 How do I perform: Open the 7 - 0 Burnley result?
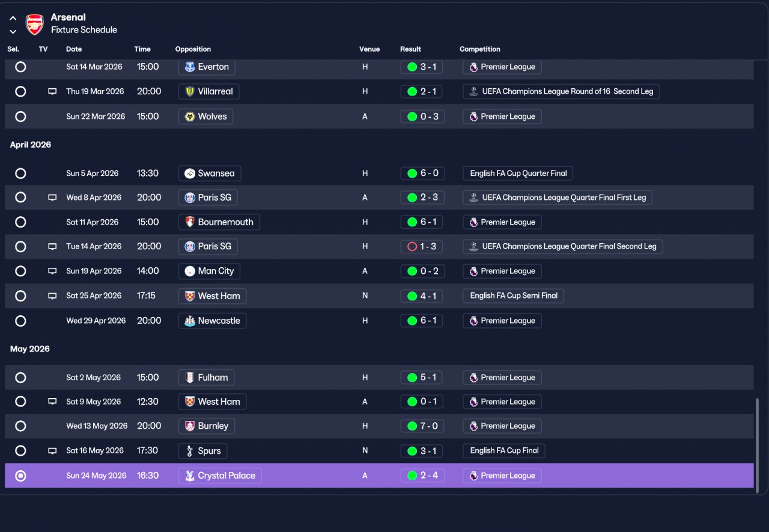422,426
